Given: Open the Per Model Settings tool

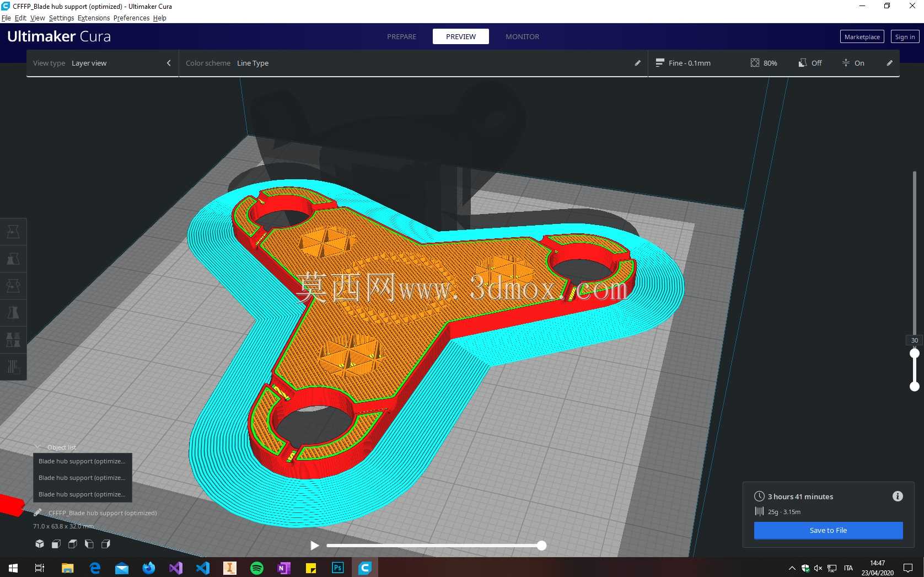Looking at the screenshot, I should (13, 340).
